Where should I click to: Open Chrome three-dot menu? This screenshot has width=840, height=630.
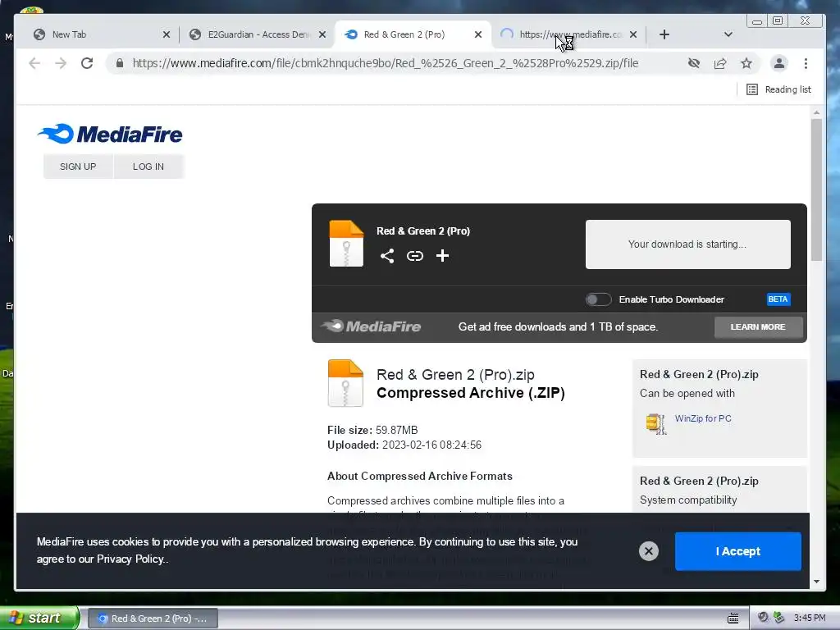tap(806, 63)
